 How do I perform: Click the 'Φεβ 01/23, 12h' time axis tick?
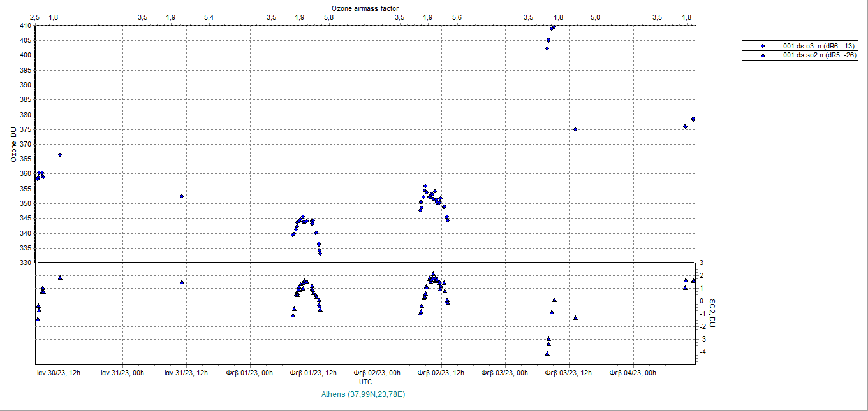coord(313,373)
